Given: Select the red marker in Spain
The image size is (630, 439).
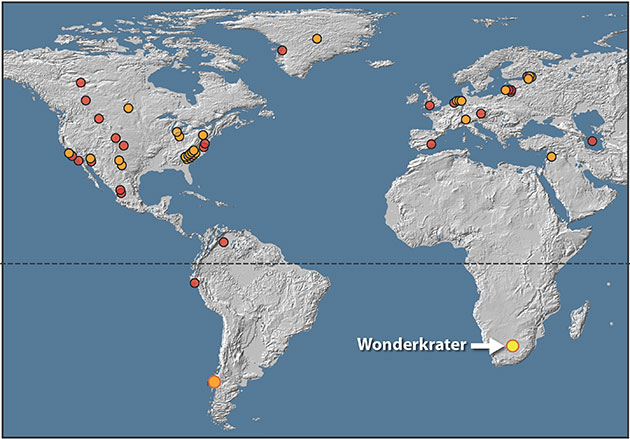Looking at the screenshot, I should pos(431,144).
